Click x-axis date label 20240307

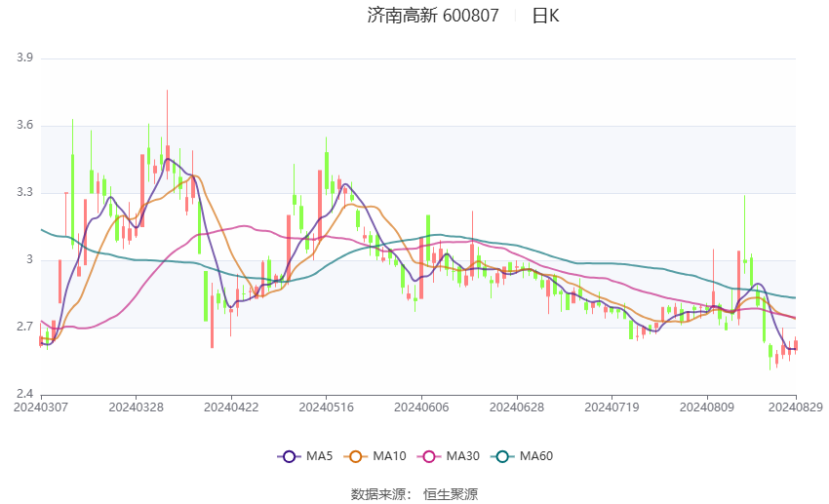click(41, 407)
